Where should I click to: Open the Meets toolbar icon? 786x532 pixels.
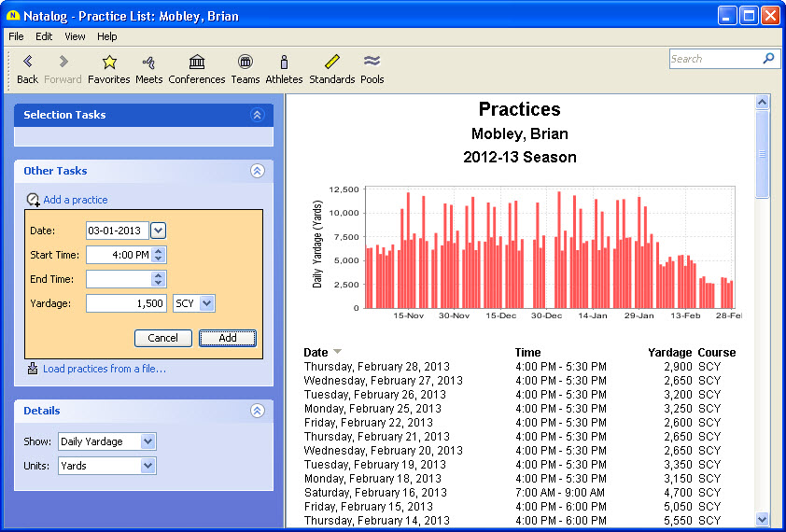148,63
